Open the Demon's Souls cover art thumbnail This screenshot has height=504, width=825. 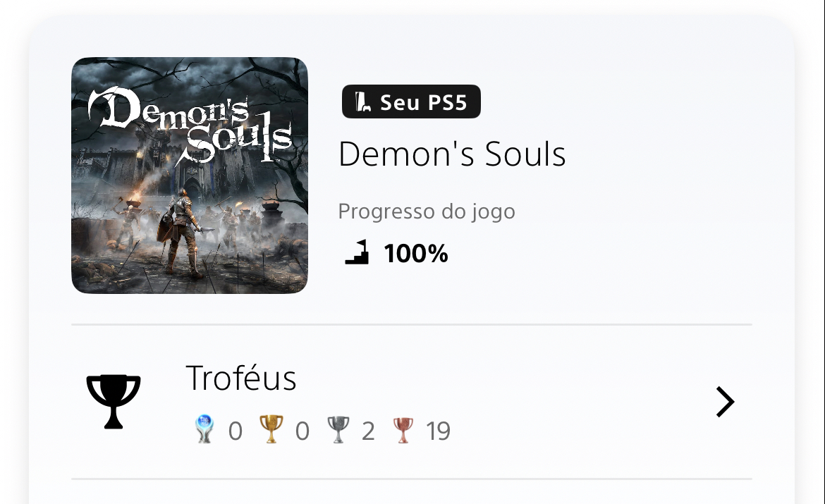[190, 176]
